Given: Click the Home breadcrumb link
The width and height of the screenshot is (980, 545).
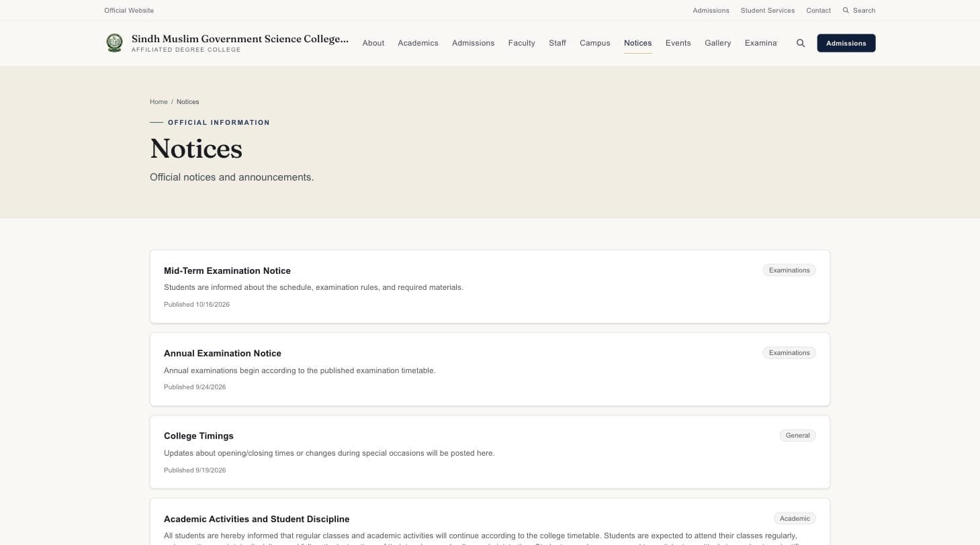Looking at the screenshot, I should coord(159,102).
